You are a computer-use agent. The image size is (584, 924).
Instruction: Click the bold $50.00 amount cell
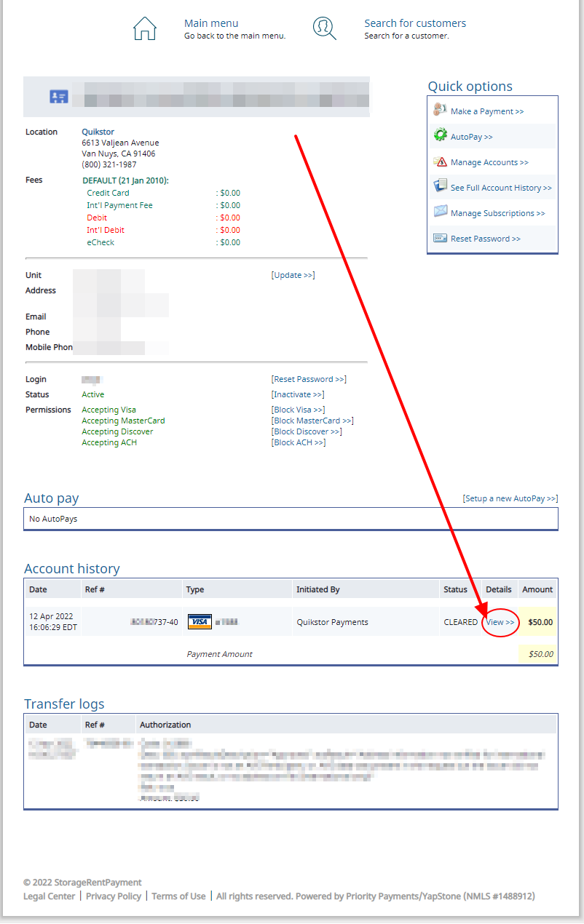(540, 622)
